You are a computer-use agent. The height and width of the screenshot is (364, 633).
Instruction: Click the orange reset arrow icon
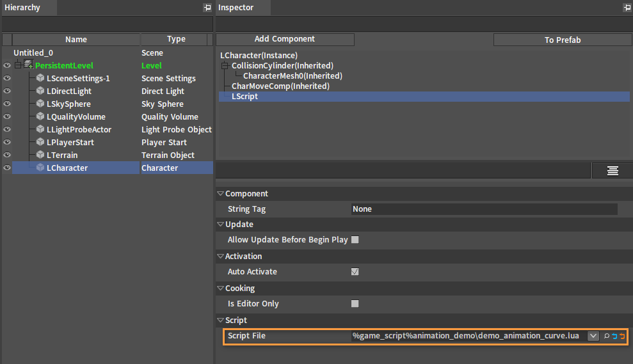click(x=622, y=336)
